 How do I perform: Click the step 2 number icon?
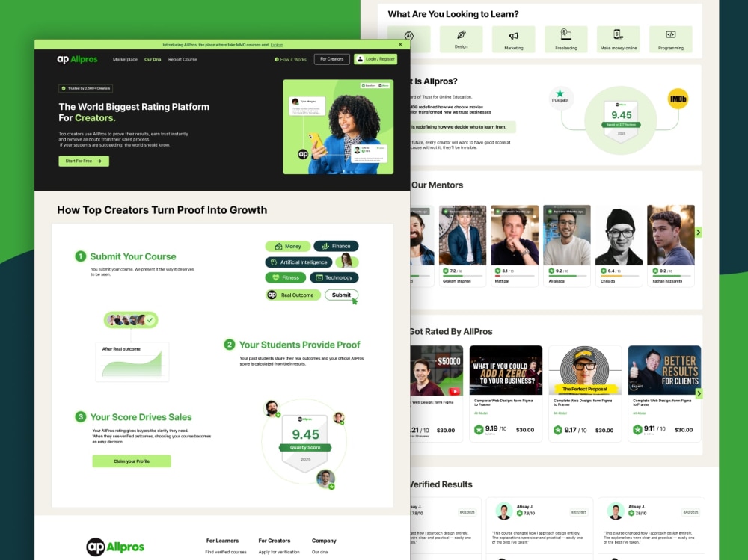pyautogui.click(x=230, y=345)
